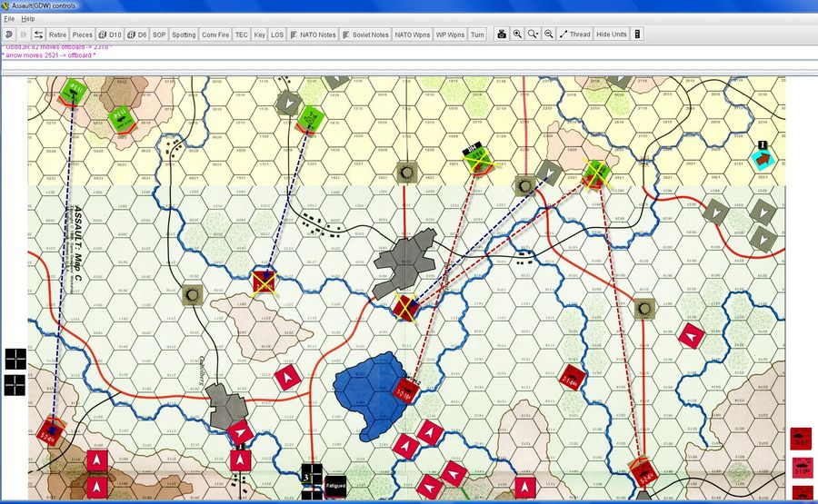Open the NATO Wpns chart

(x=412, y=35)
